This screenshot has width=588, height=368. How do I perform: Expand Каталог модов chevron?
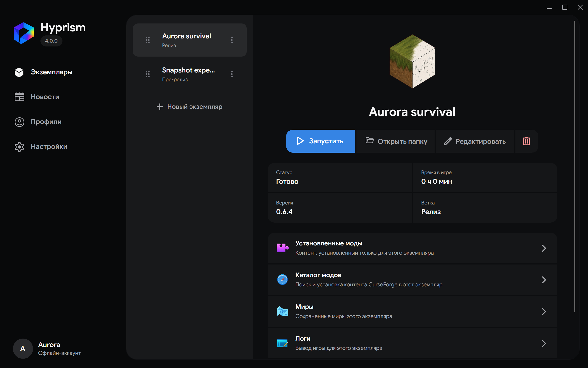point(544,280)
